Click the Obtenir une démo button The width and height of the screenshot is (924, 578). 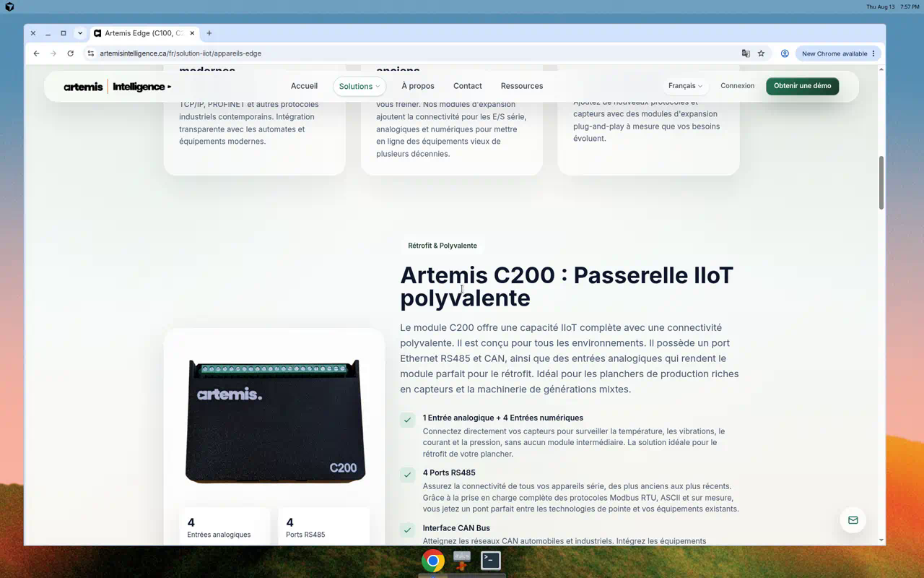[802, 86]
